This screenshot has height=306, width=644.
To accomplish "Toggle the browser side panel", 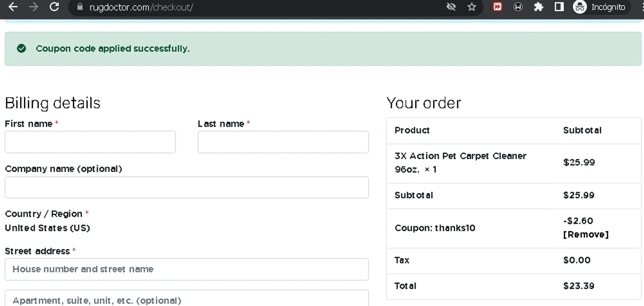I will pos(559,7).
